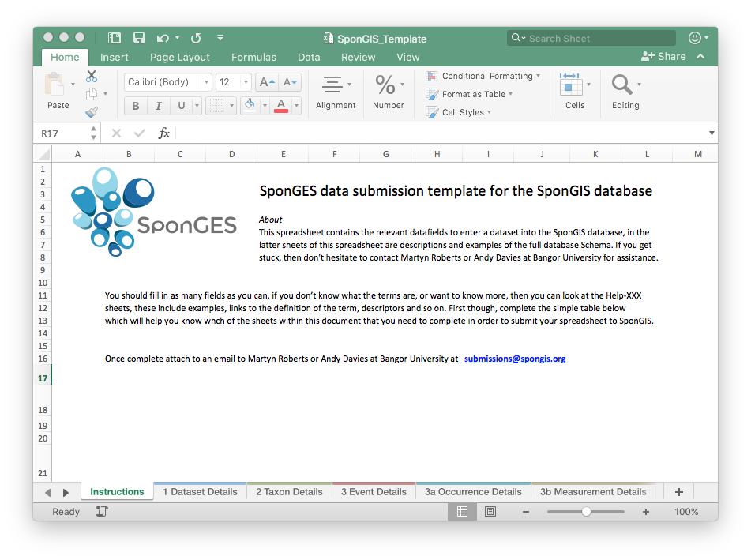Click the Save floppy disk icon

139,39
